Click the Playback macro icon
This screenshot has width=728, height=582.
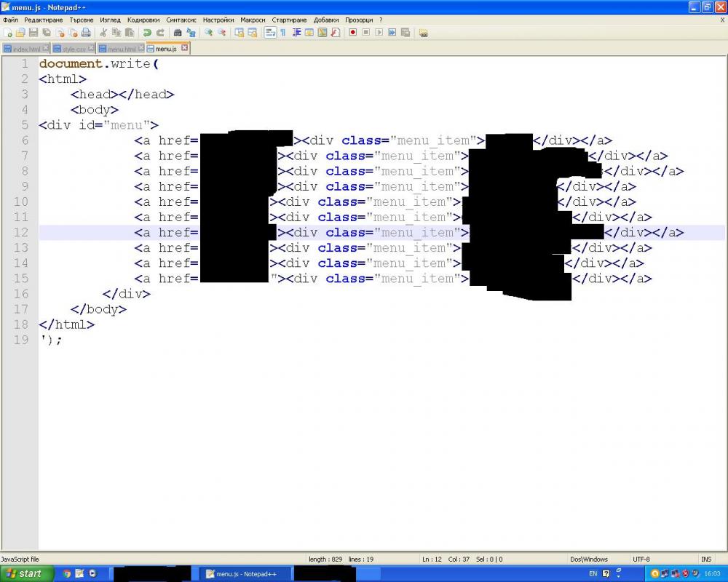click(x=379, y=33)
